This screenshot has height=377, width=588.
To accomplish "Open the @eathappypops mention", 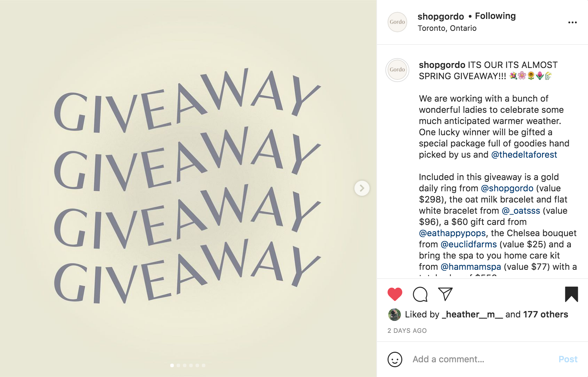I will coord(452,233).
